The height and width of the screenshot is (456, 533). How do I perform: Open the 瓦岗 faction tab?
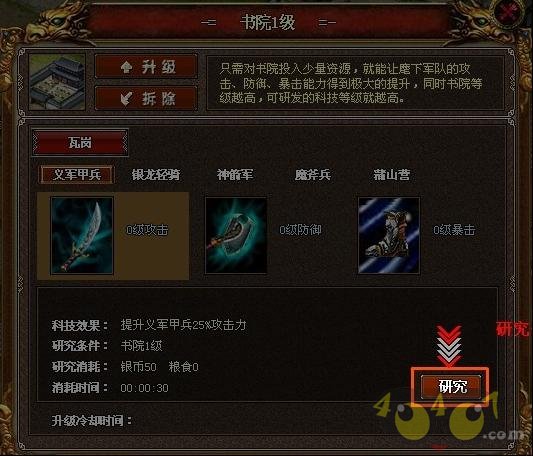click(80, 142)
